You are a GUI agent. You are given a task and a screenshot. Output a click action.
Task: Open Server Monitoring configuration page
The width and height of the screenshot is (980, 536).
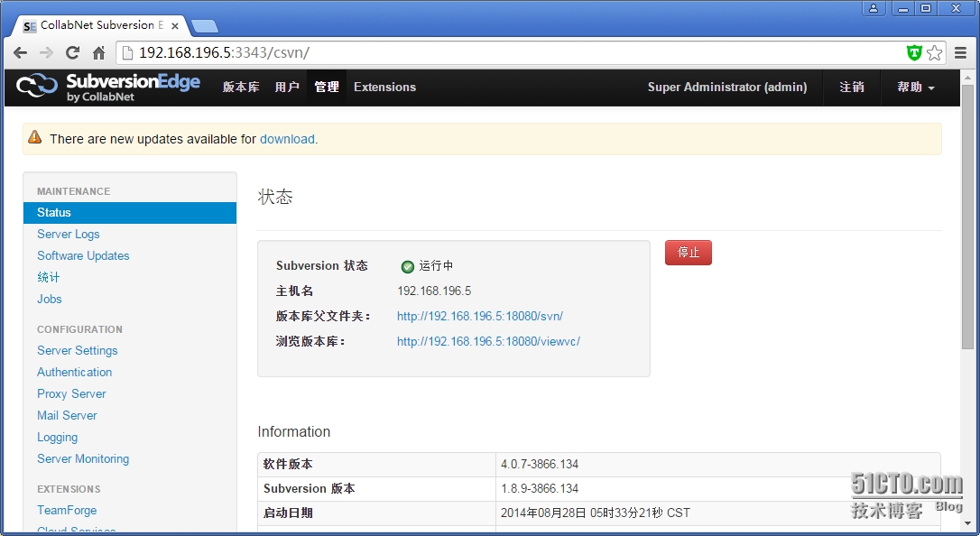[83, 458]
